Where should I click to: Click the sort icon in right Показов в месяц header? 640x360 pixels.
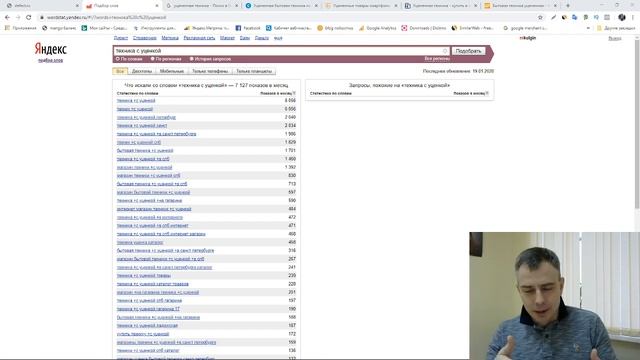(x=487, y=93)
